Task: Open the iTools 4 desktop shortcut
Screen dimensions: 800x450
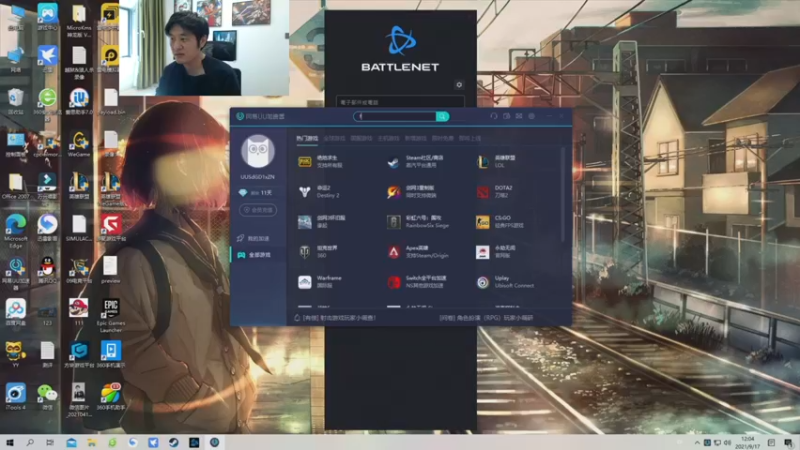Action: click(16, 397)
